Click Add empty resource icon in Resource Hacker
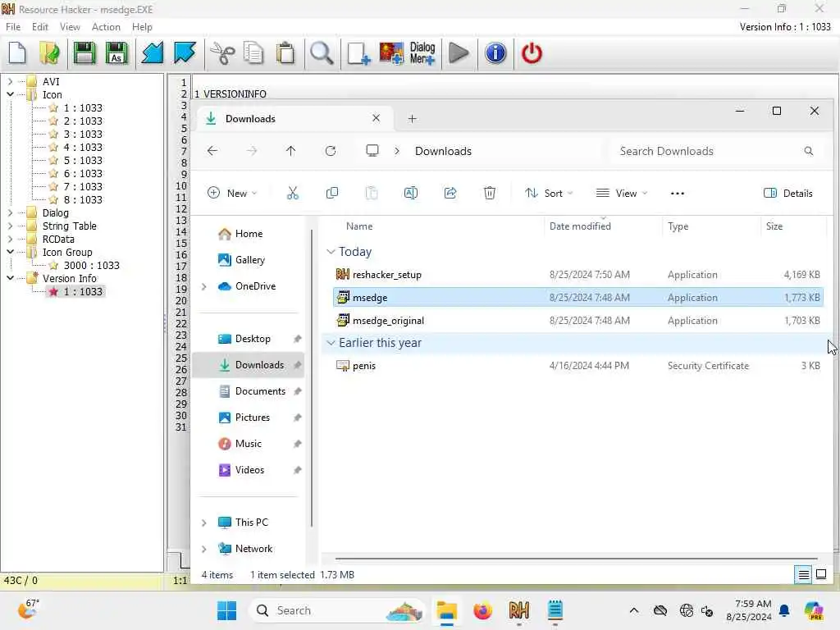The width and height of the screenshot is (840, 630). coord(358,53)
